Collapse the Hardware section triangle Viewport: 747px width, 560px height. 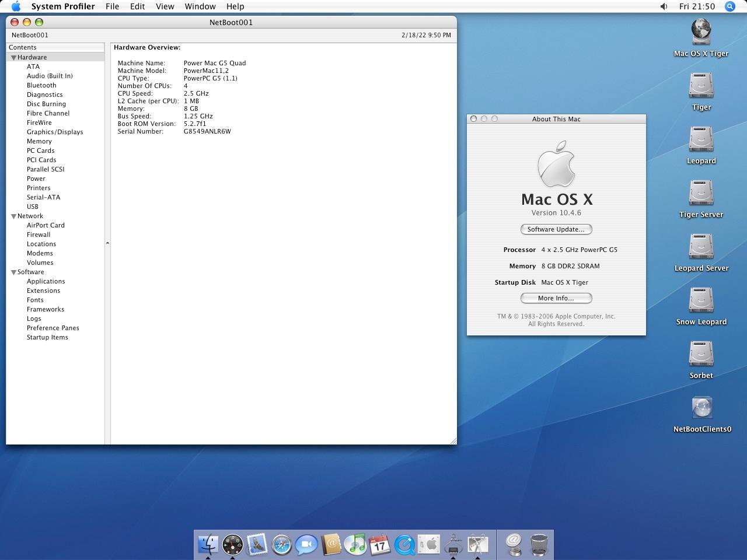[x=13, y=58]
